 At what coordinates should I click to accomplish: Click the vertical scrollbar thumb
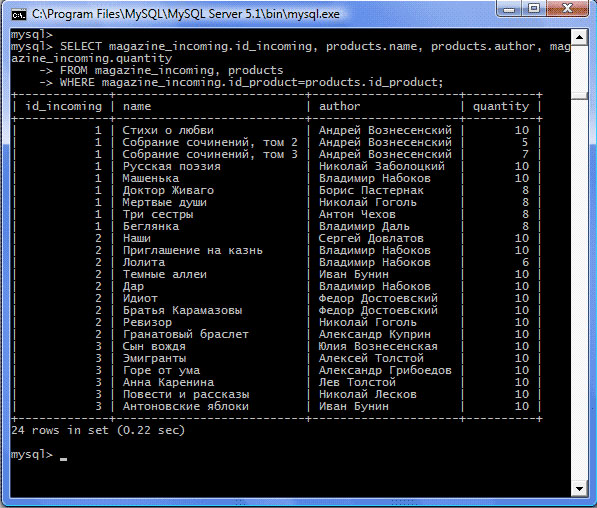579,96
